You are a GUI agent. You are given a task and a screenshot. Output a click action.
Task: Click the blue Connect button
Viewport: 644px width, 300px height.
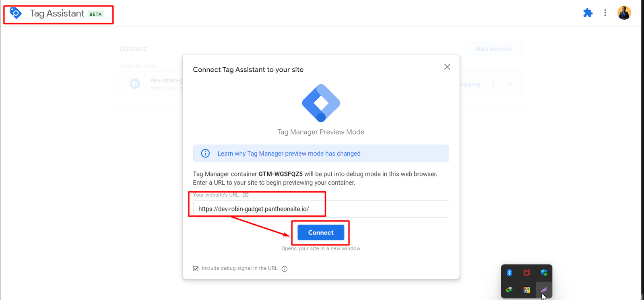(321, 232)
